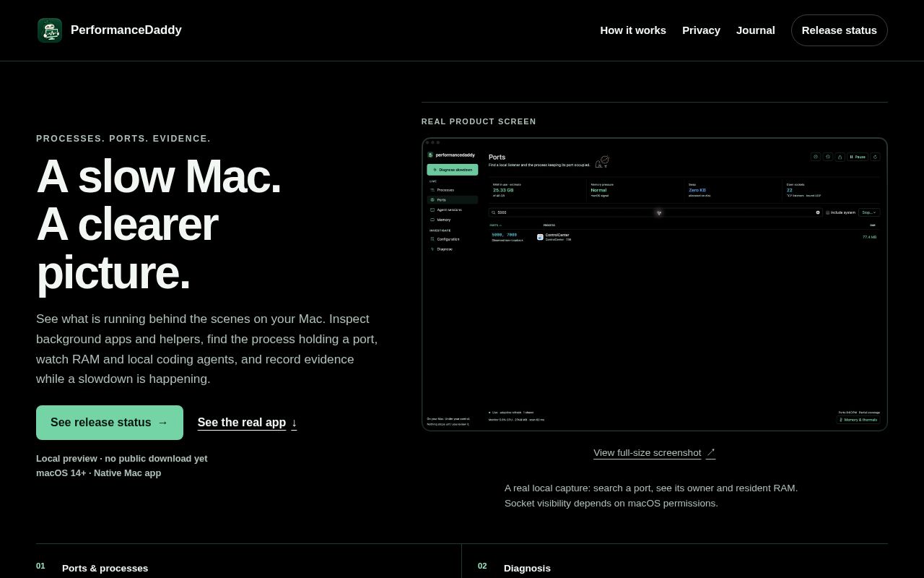
Task: Click the "5000, 7000" ports cell
Action: tap(504, 235)
